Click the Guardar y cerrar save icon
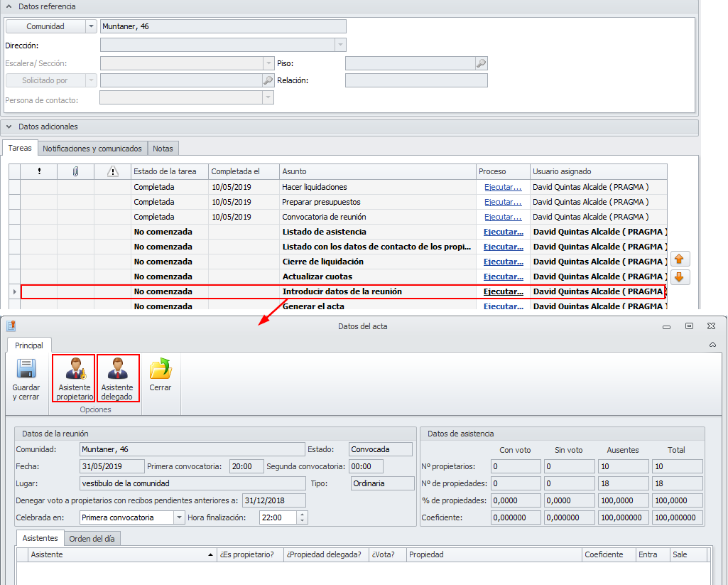Viewport: 728px width, 585px height. [26, 370]
